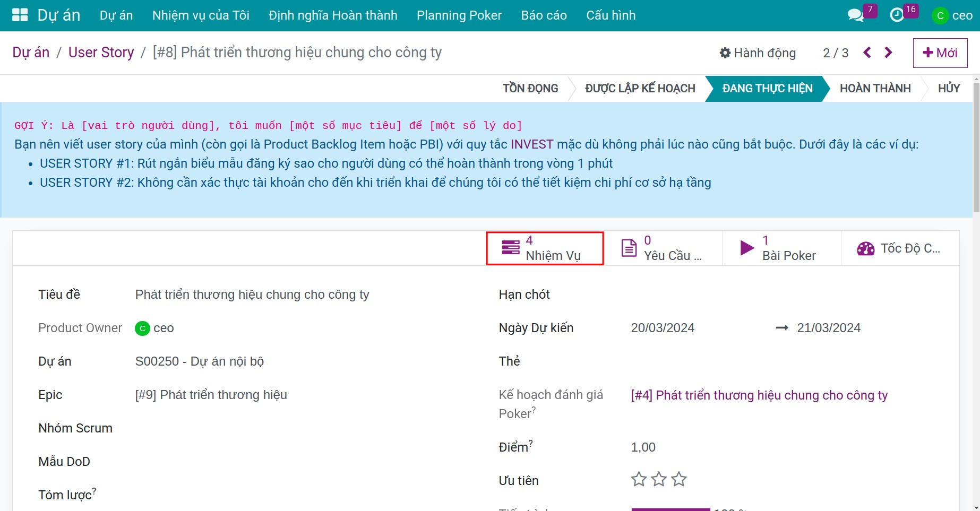Viewport: 980px width, 511px height.
Task: Click the Dự án app title
Action: [x=59, y=15]
